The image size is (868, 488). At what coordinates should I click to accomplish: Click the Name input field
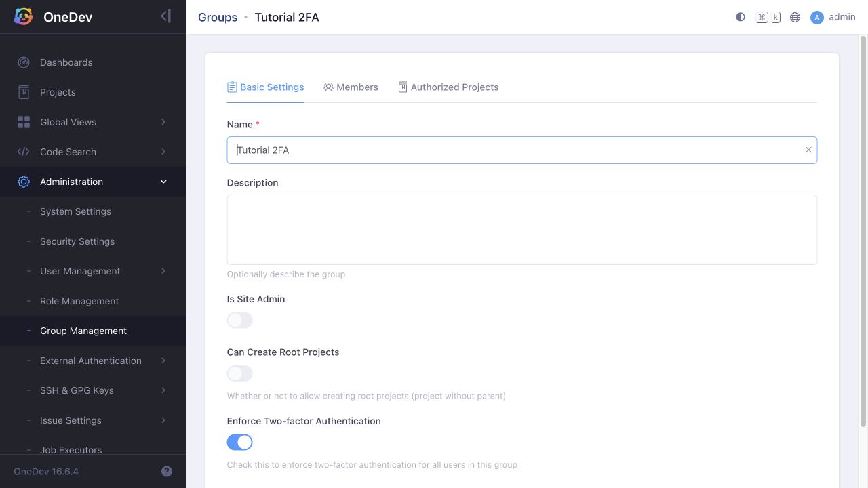[x=521, y=150]
